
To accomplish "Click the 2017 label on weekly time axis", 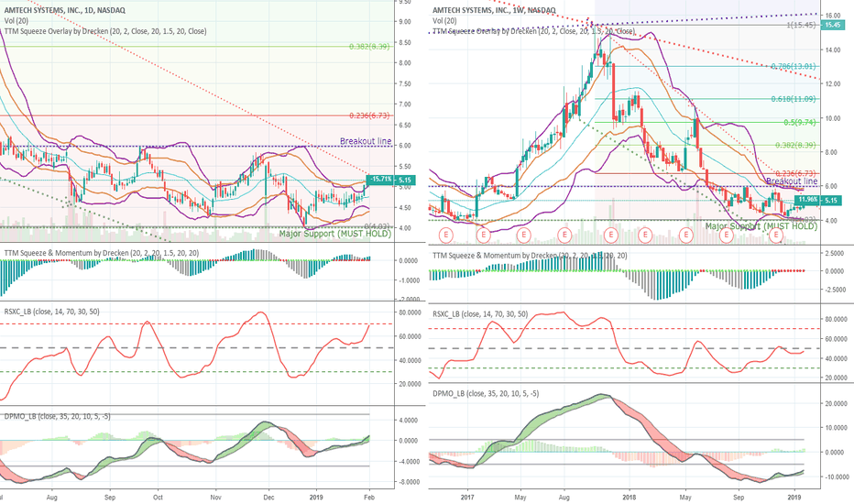I will (468, 497).
